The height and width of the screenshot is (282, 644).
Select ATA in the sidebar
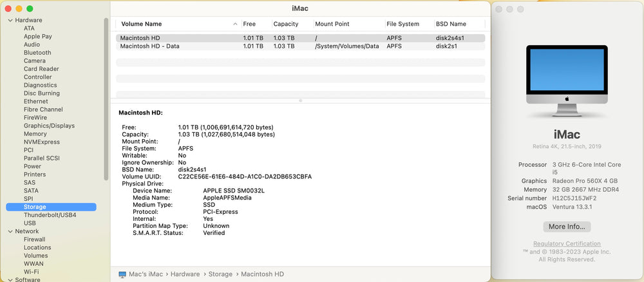click(x=29, y=28)
